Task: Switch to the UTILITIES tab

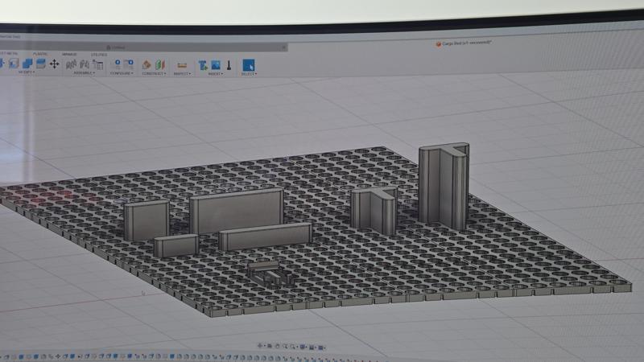Action: [x=99, y=55]
